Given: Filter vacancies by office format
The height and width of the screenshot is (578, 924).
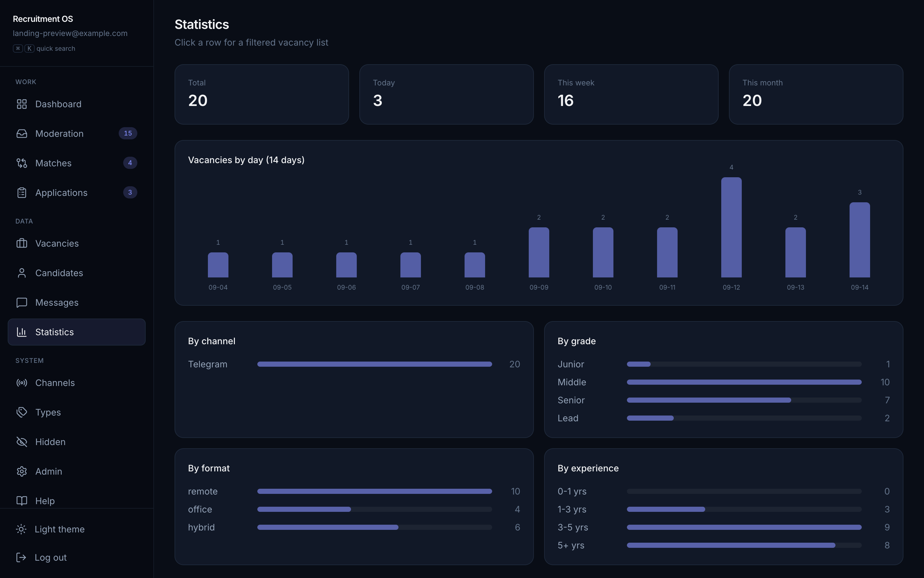Looking at the screenshot, I should pyautogui.click(x=354, y=509).
